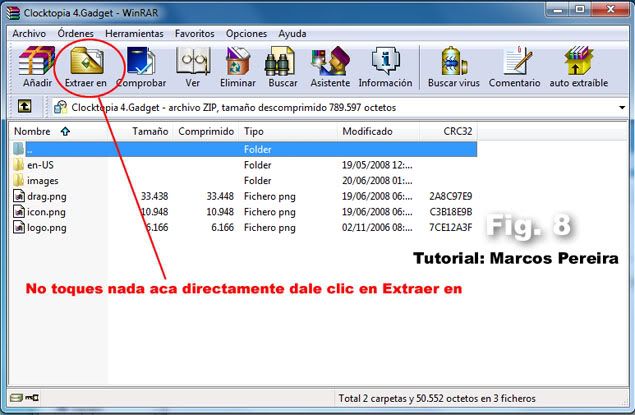This screenshot has height=415, width=635.
Task: Click the key password icon in status bar
Action: click(32, 398)
